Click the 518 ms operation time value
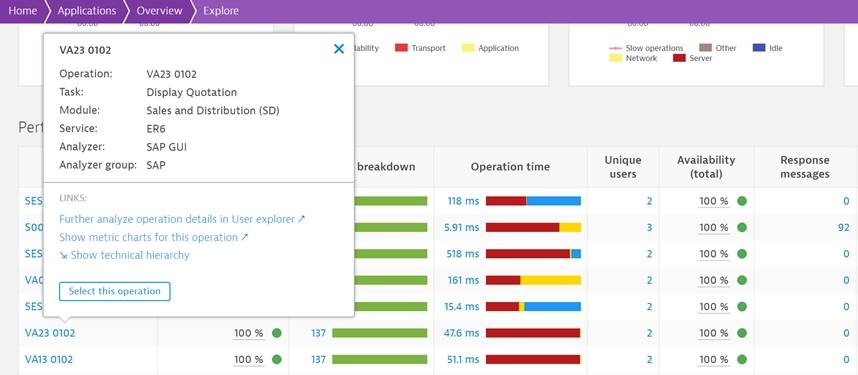The height and width of the screenshot is (375, 858). (x=463, y=253)
